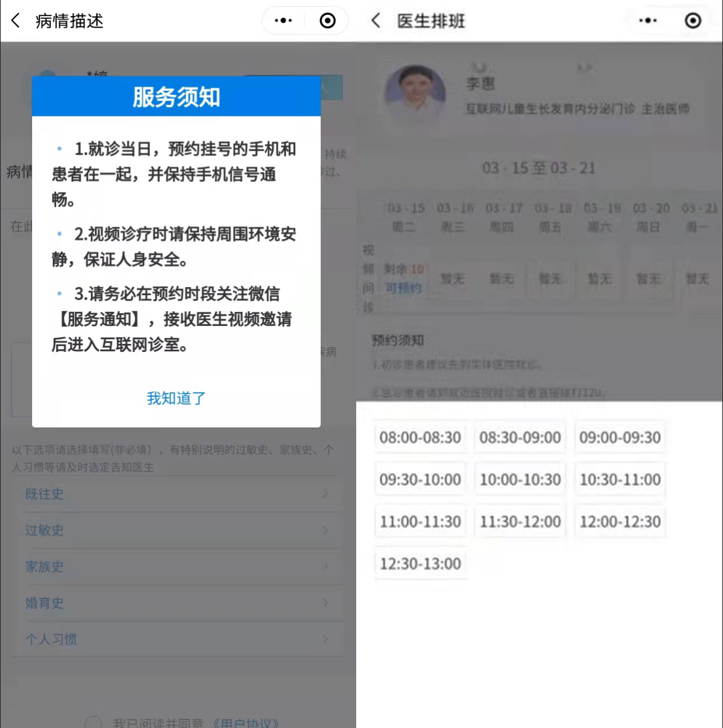Open the 婚育史 section

point(177,603)
